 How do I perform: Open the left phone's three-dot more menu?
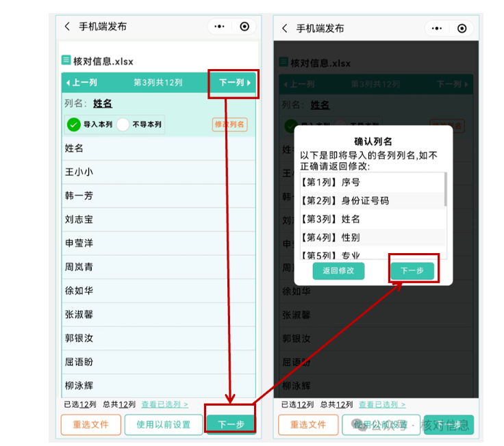(x=220, y=26)
